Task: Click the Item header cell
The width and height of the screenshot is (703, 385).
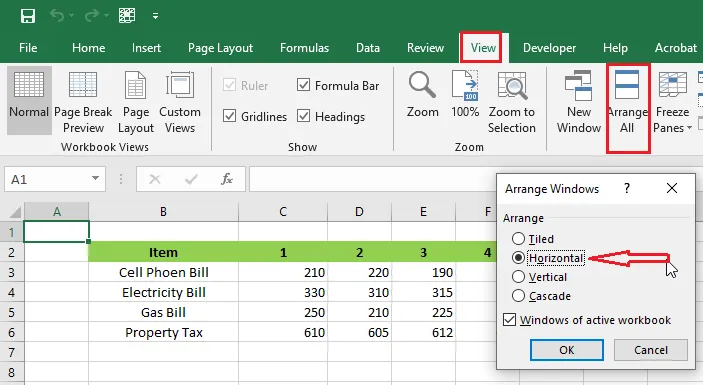Action: (163, 252)
